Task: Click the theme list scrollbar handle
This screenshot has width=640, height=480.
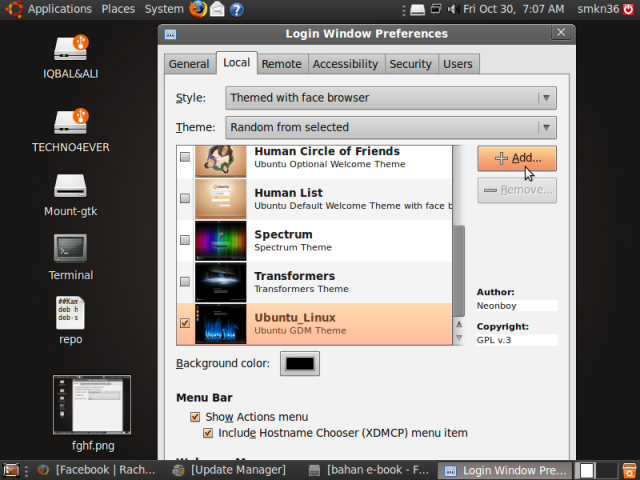Action: coord(459,271)
